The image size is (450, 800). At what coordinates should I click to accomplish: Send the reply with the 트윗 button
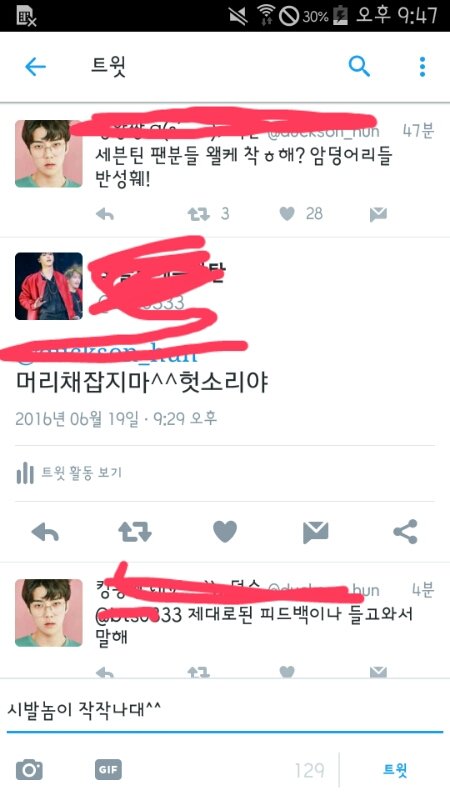395,770
